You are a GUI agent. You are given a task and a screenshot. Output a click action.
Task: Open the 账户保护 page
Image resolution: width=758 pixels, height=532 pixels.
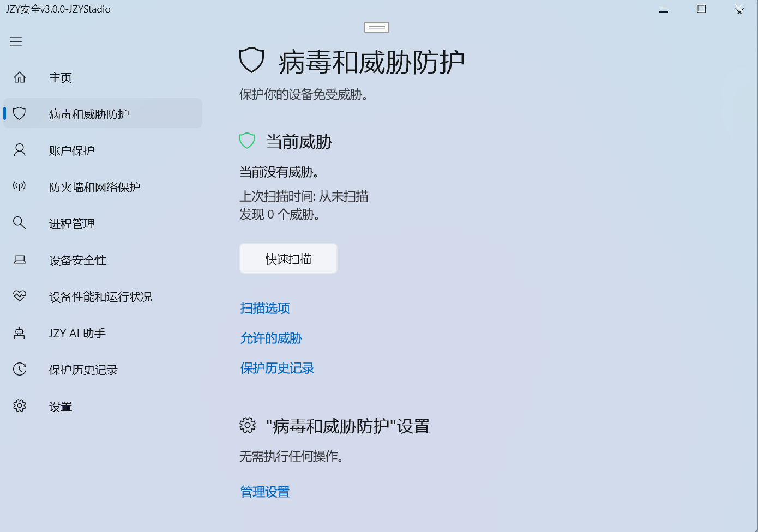103,150
